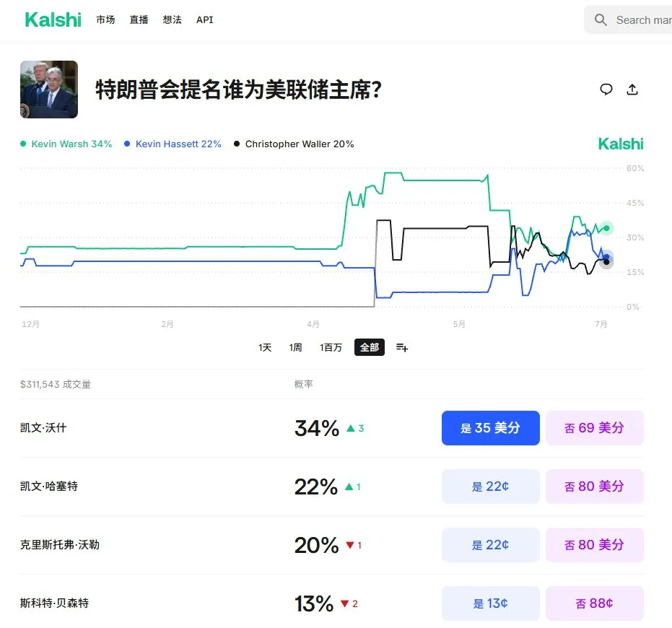Toggle Kevin Hassett legend series
This screenshot has height=628, width=672.
coord(173,144)
